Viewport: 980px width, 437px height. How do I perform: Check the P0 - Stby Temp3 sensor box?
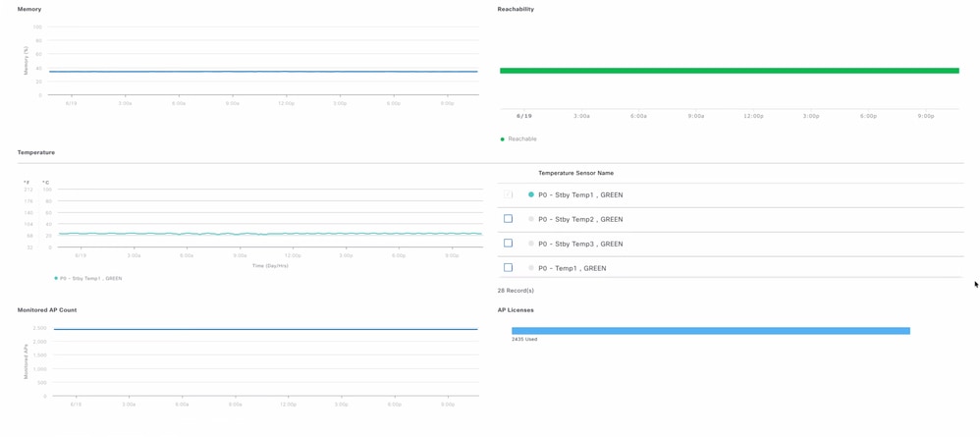pyautogui.click(x=508, y=244)
